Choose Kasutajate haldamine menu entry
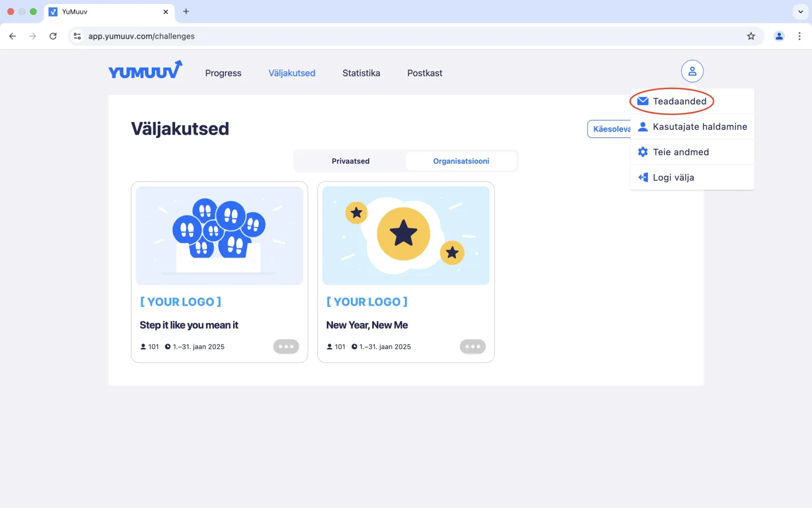This screenshot has width=812, height=508. tap(692, 126)
